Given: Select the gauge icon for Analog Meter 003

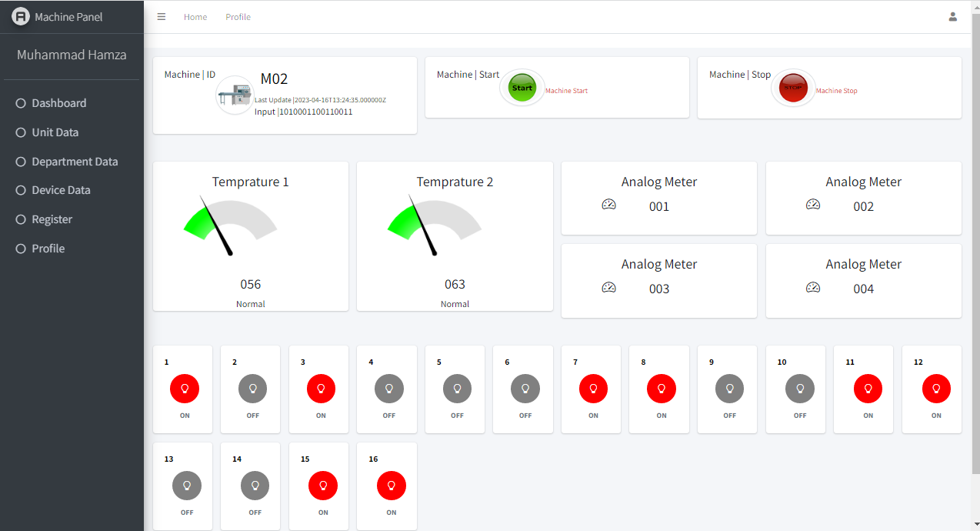Looking at the screenshot, I should (608, 287).
